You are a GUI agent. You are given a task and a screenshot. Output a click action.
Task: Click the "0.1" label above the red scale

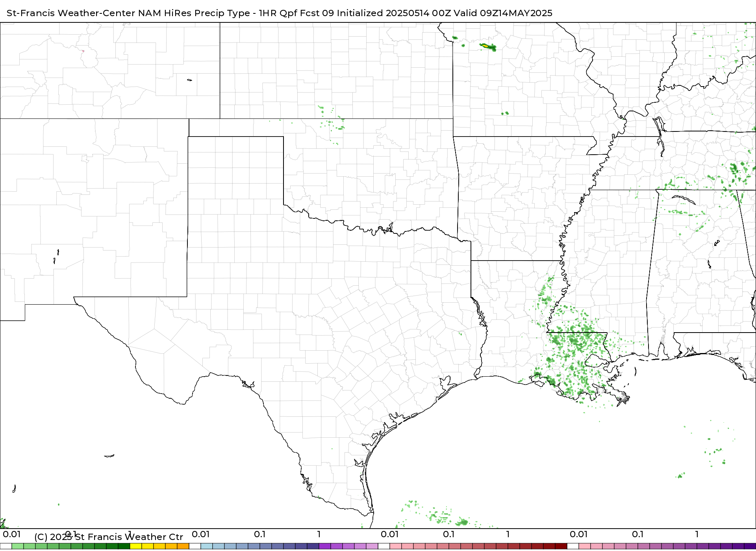click(449, 534)
